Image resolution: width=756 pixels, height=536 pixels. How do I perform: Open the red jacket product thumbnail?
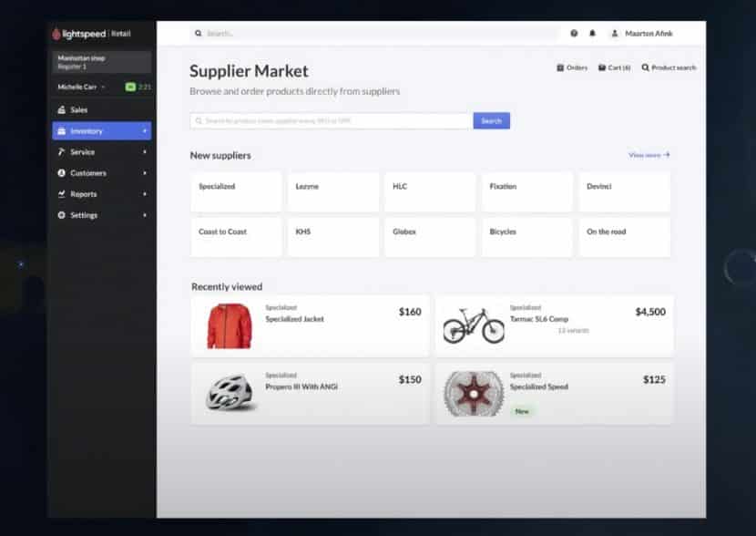pos(230,325)
